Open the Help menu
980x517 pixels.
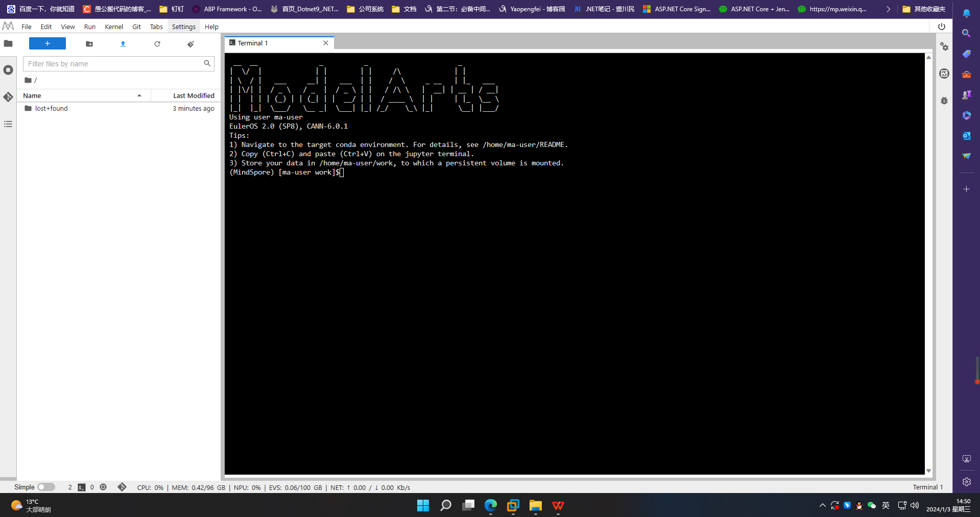[x=211, y=27]
